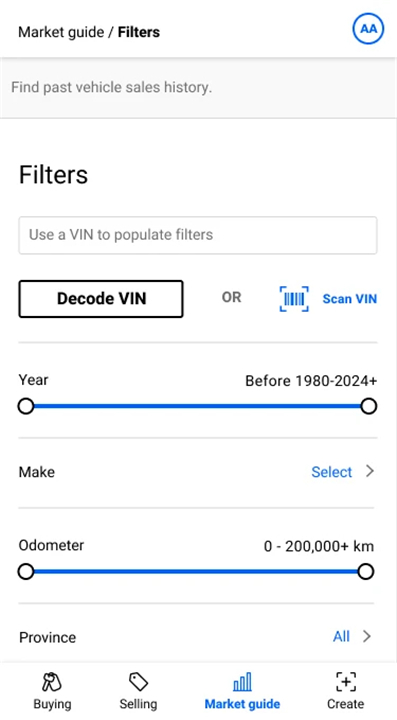Click the Scan VIN link text
The height and width of the screenshot is (720, 397).
point(350,299)
